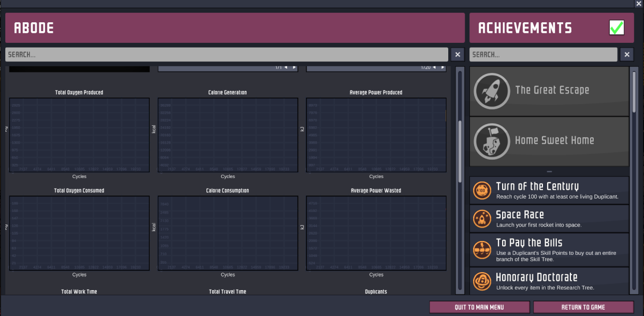Open the Total Oxygen Produced graph
644x316 pixels.
coord(79,135)
